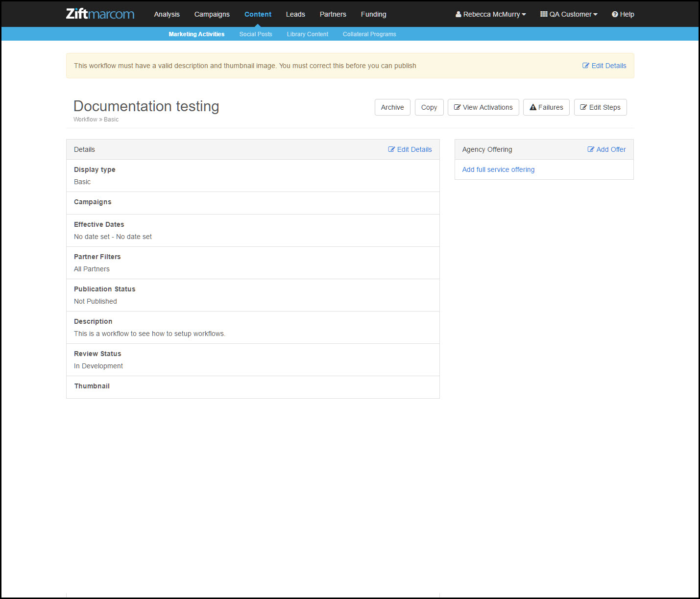Screen dimensions: 700x599
Task: Open the Campaigns menu
Action: coord(212,14)
